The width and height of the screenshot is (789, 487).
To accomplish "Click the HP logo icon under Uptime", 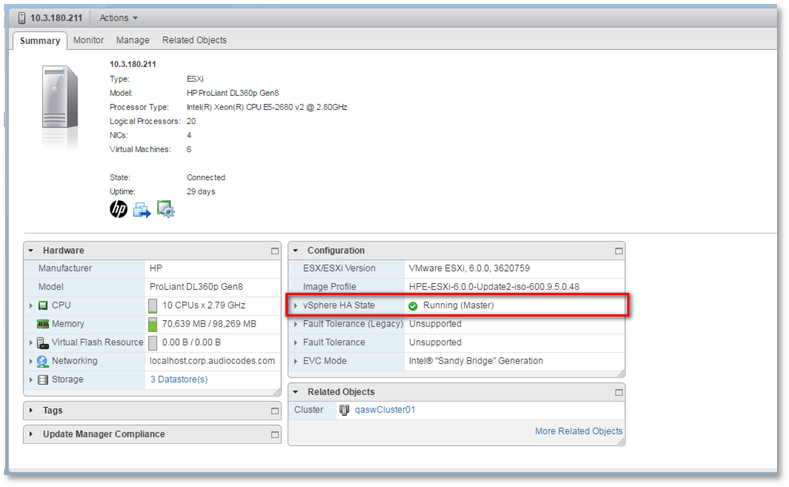I will coord(118,210).
